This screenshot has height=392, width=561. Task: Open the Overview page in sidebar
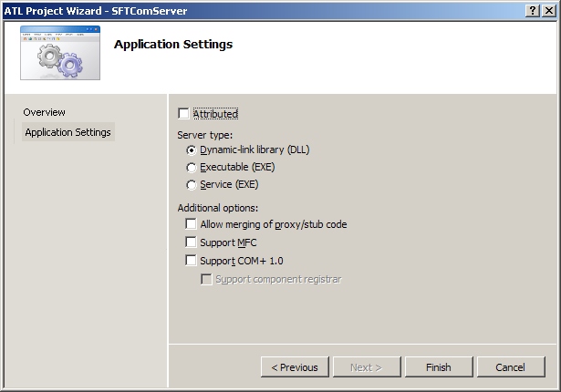[45, 112]
